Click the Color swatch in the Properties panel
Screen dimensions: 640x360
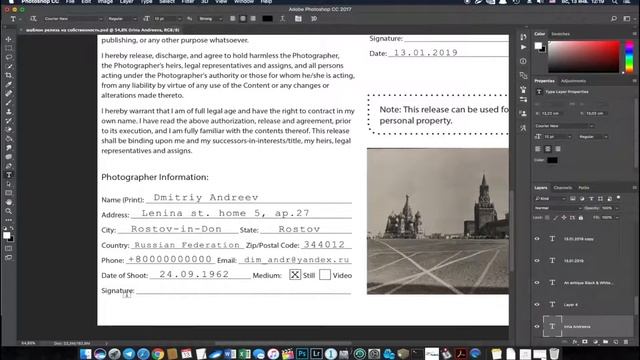pos(552,160)
